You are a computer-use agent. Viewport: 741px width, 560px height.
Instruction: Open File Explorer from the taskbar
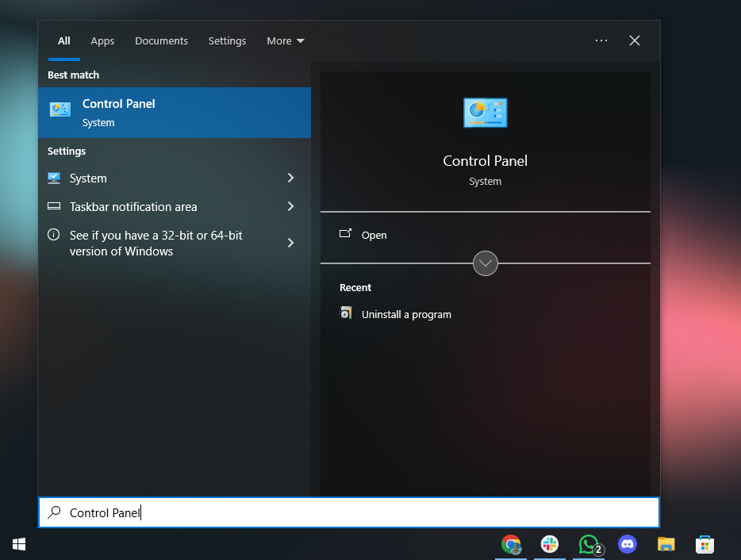click(x=666, y=544)
